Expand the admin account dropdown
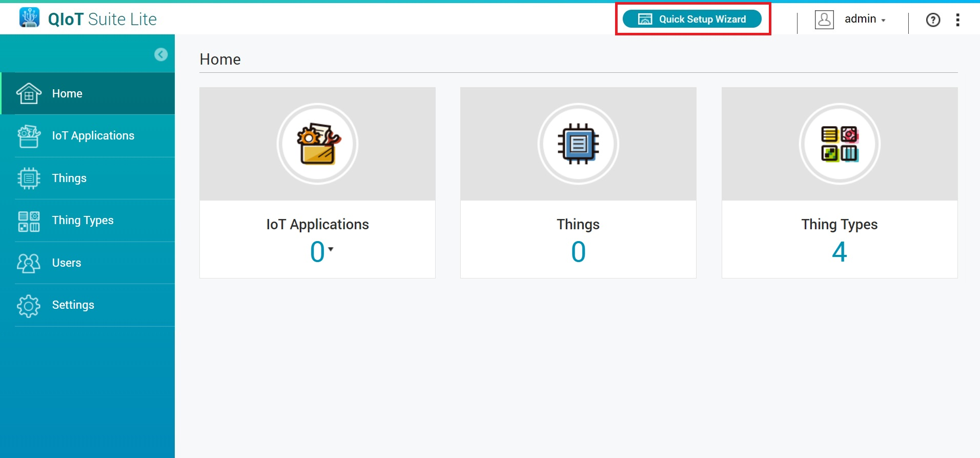 click(x=883, y=21)
